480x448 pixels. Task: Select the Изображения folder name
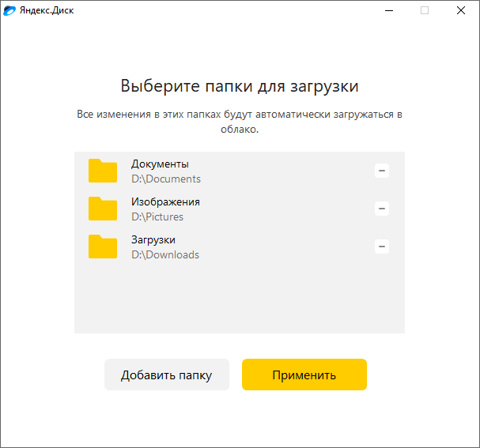coord(165,201)
